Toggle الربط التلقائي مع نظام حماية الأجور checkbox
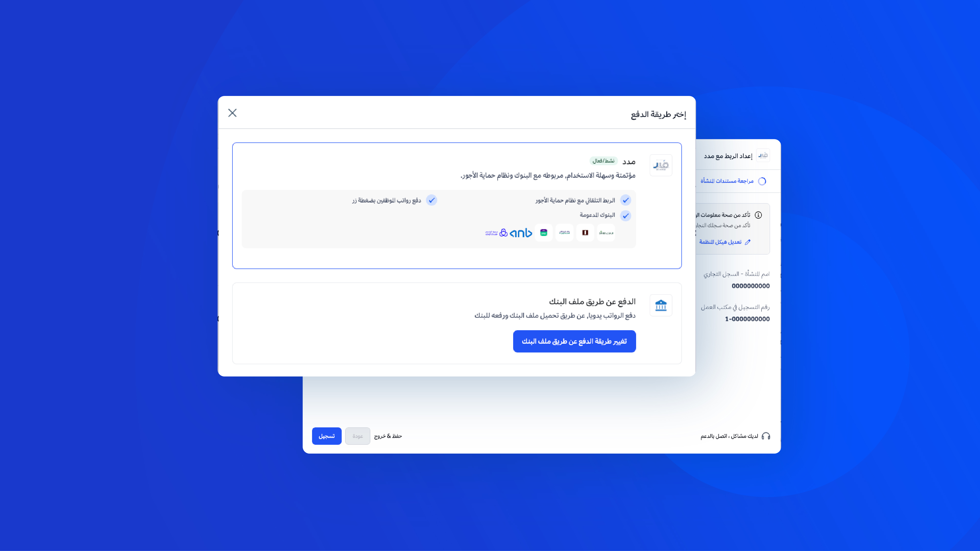980x551 pixels. pyautogui.click(x=625, y=200)
